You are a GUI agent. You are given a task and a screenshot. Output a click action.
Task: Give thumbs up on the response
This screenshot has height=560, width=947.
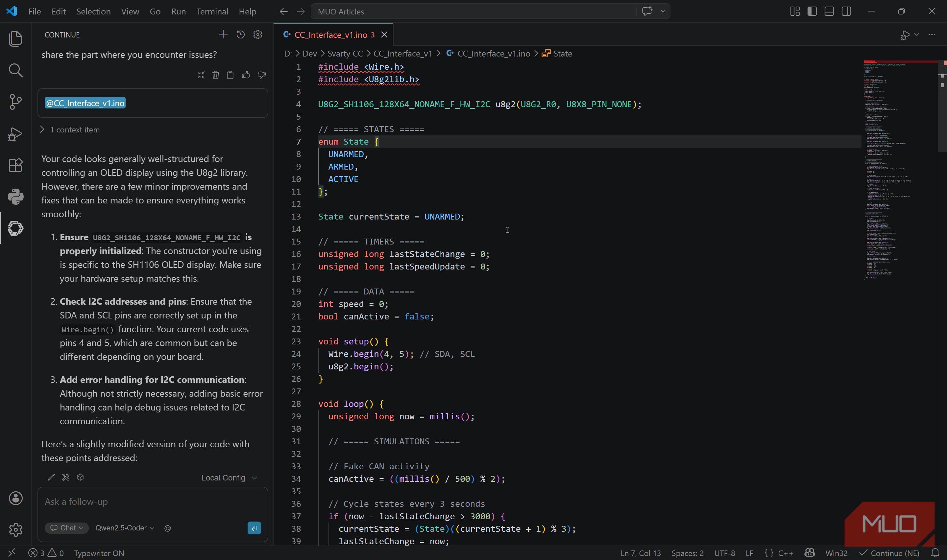(246, 75)
